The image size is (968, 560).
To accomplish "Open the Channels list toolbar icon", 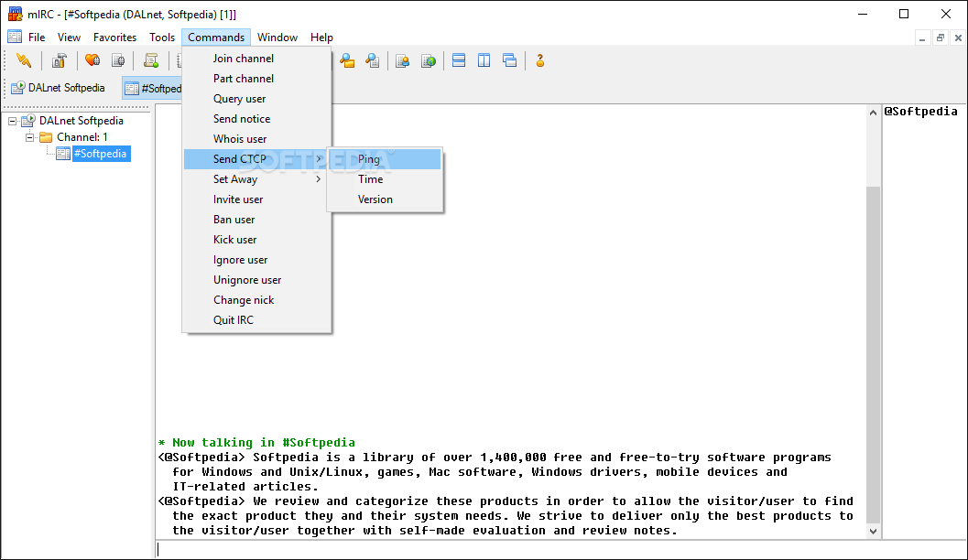I will click(x=118, y=60).
